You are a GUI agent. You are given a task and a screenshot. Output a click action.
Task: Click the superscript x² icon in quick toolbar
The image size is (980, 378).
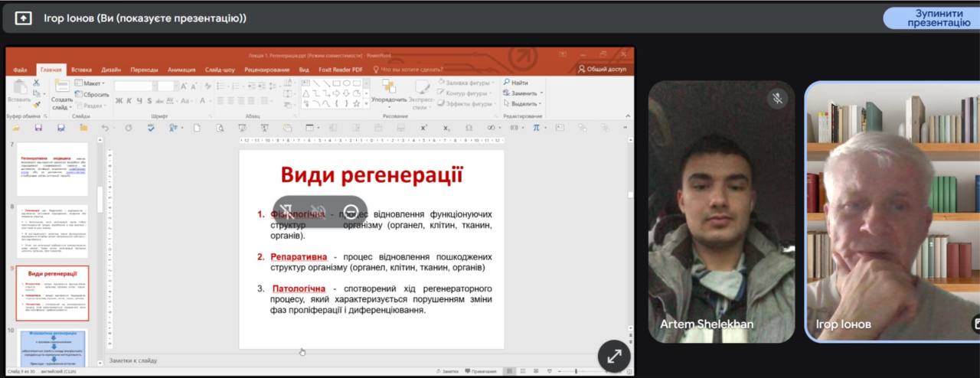[423, 128]
